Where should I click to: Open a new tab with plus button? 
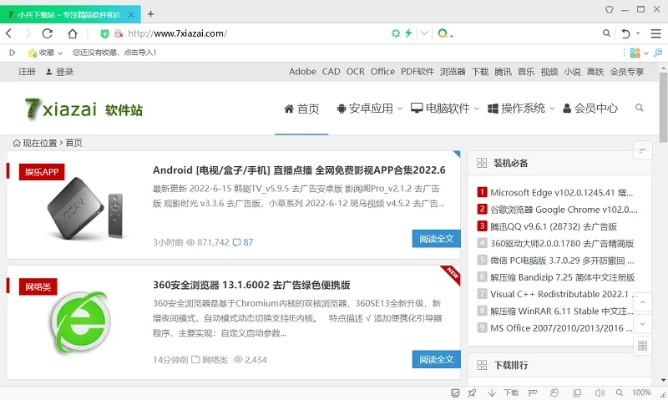coord(151,14)
